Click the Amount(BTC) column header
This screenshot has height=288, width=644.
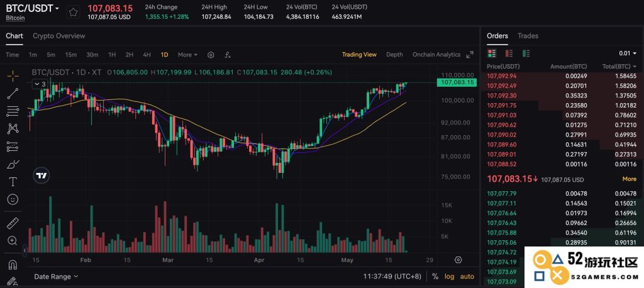(569, 66)
